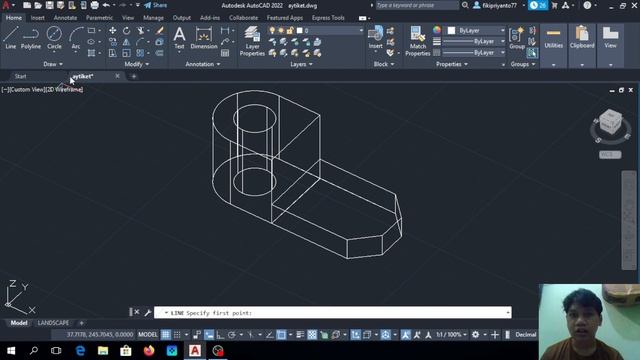Click the Rotate tool icon
This screenshot has height=360, width=640.
127,31
